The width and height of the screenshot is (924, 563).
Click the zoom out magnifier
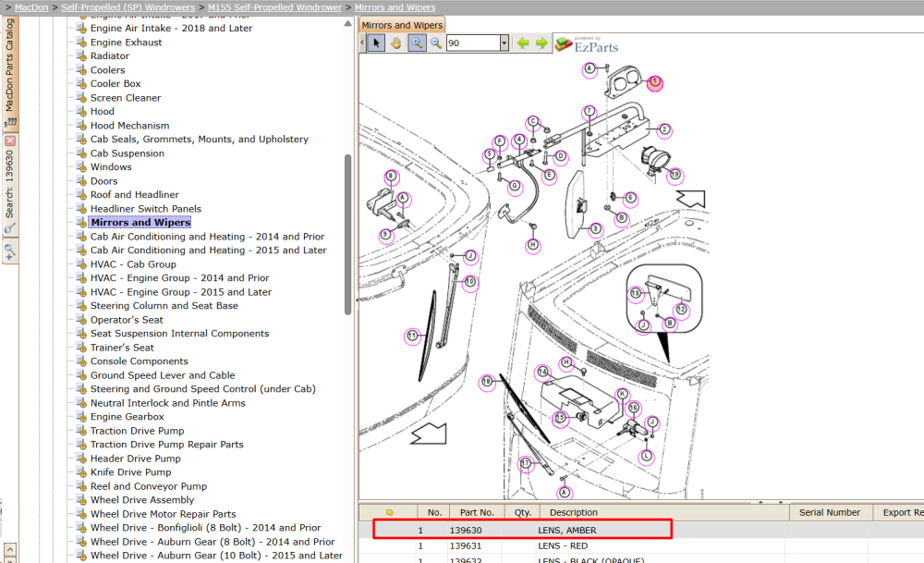click(x=436, y=43)
